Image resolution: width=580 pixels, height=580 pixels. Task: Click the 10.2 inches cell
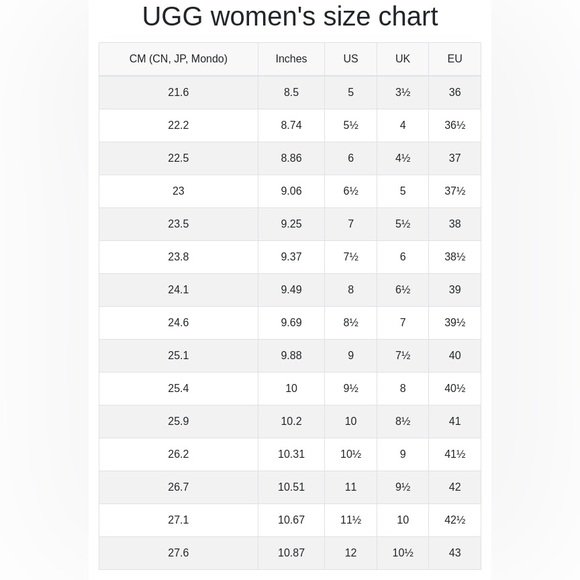coord(291,421)
